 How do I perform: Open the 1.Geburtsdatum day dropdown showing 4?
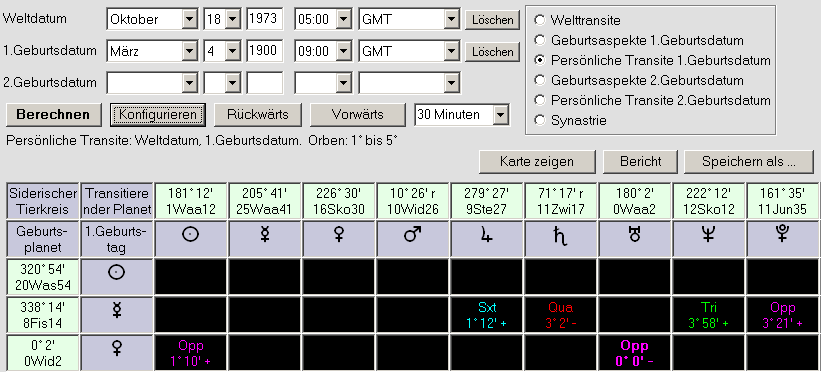coord(232,51)
